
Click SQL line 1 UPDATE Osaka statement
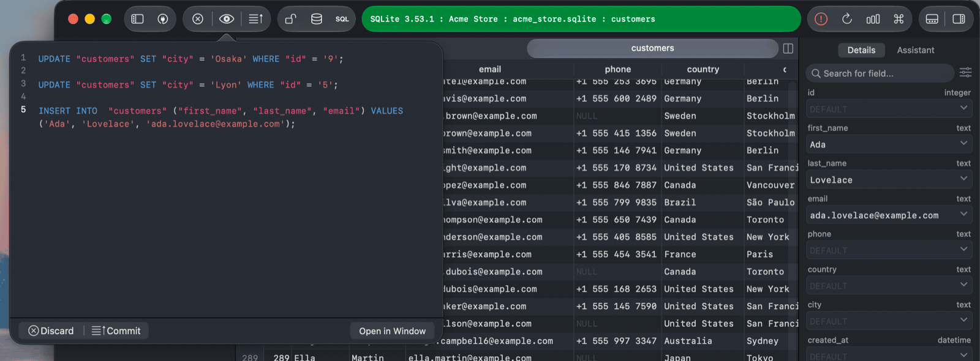point(190,59)
